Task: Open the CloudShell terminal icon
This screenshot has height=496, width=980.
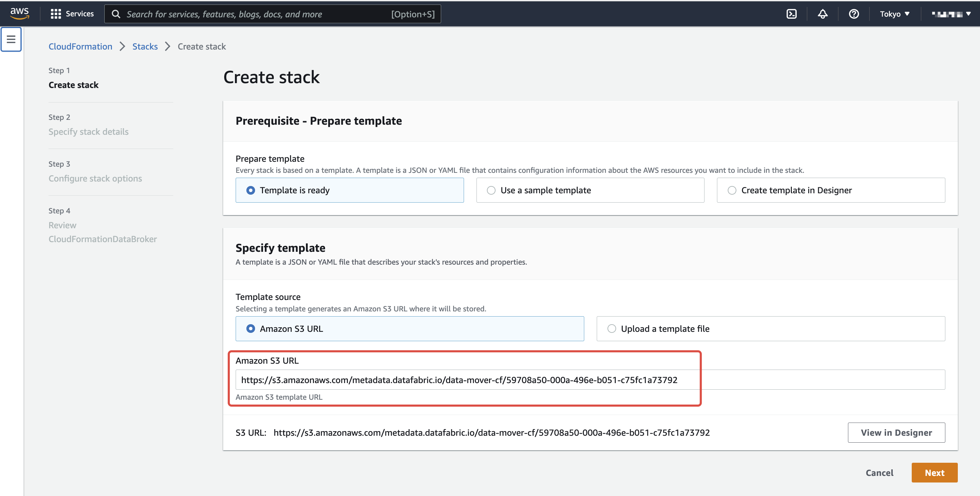Action: pyautogui.click(x=791, y=14)
